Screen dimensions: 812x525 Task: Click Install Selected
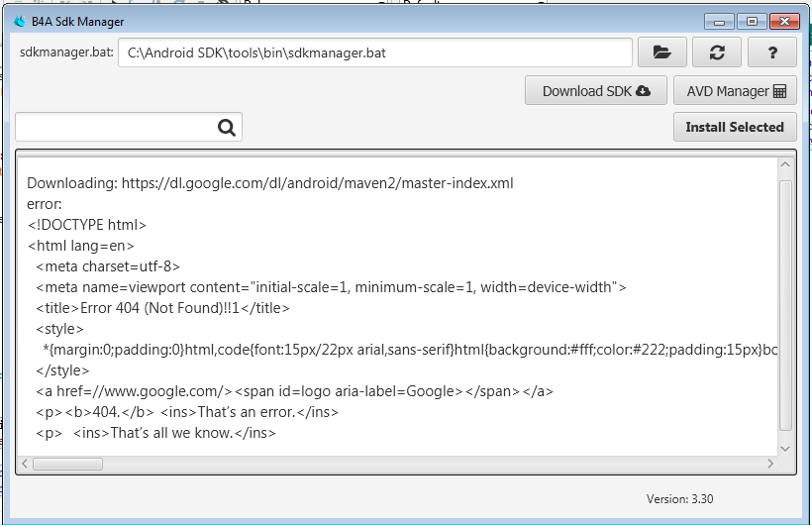pos(735,127)
